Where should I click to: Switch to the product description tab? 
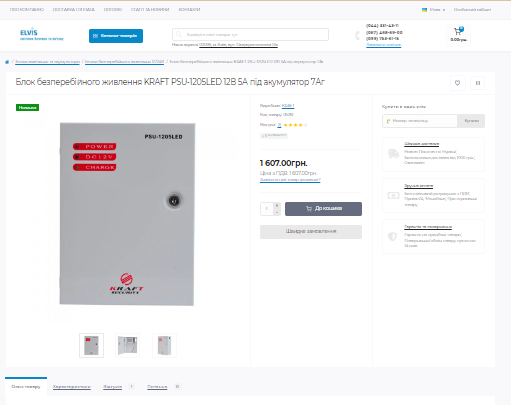tap(26, 387)
